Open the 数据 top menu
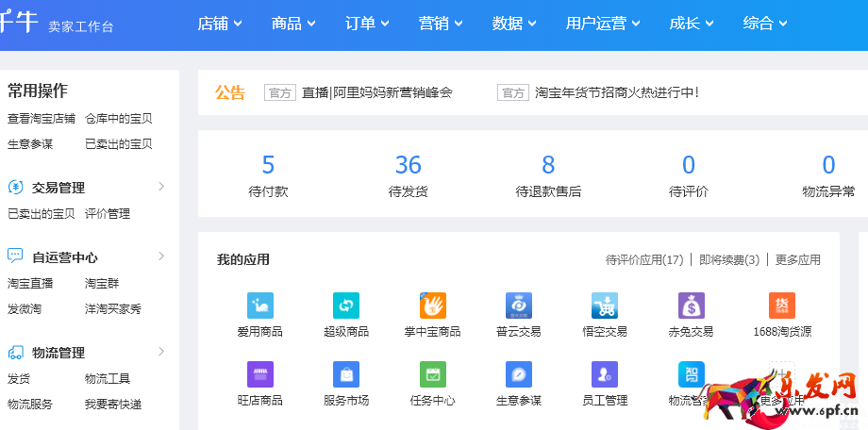 (x=514, y=24)
